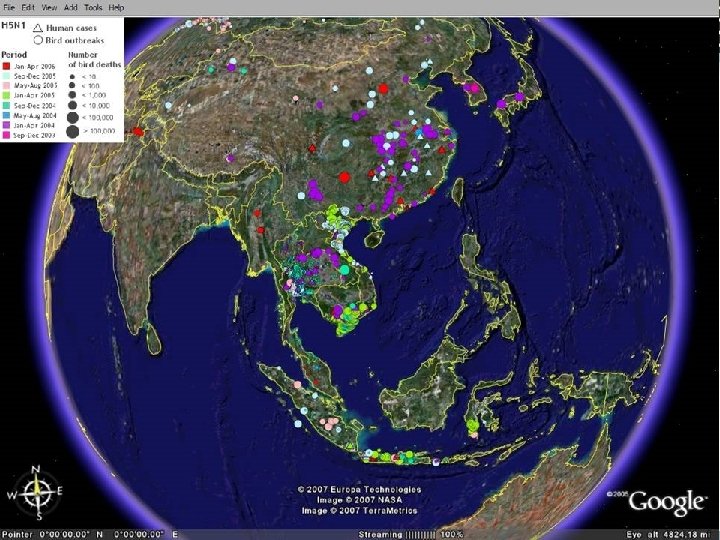Select the magenta Sep-Dec 2003 legend swatch

(6, 135)
